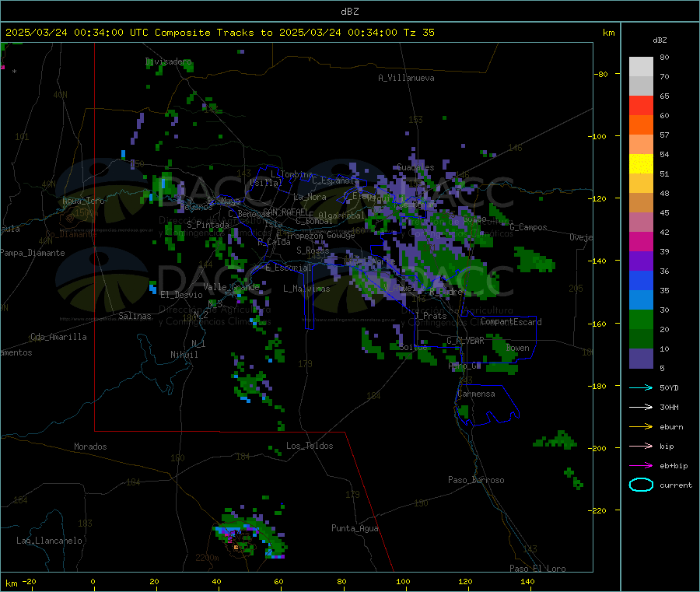This screenshot has height=592, width=700.
Task: Click the cyan 'current' ellipse legend icon
Action: [641, 485]
